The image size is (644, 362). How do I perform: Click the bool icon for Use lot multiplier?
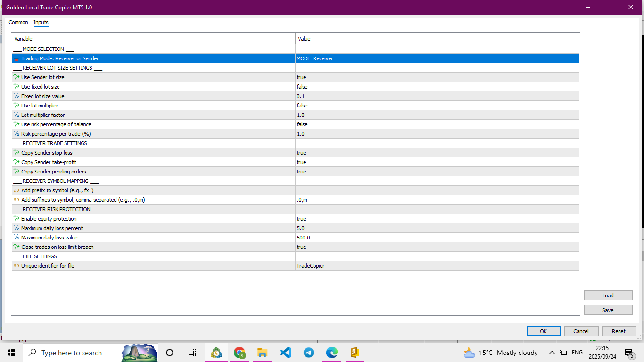tap(17, 106)
